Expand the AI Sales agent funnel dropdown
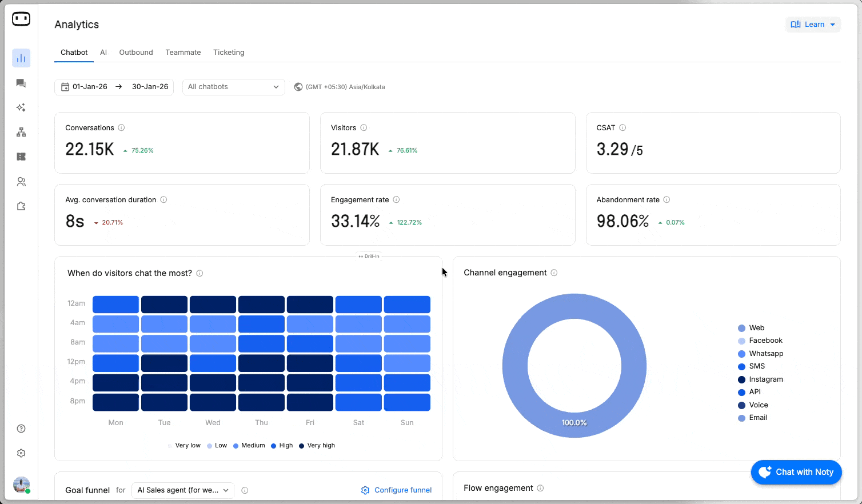The width and height of the screenshot is (862, 504). coord(183,490)
